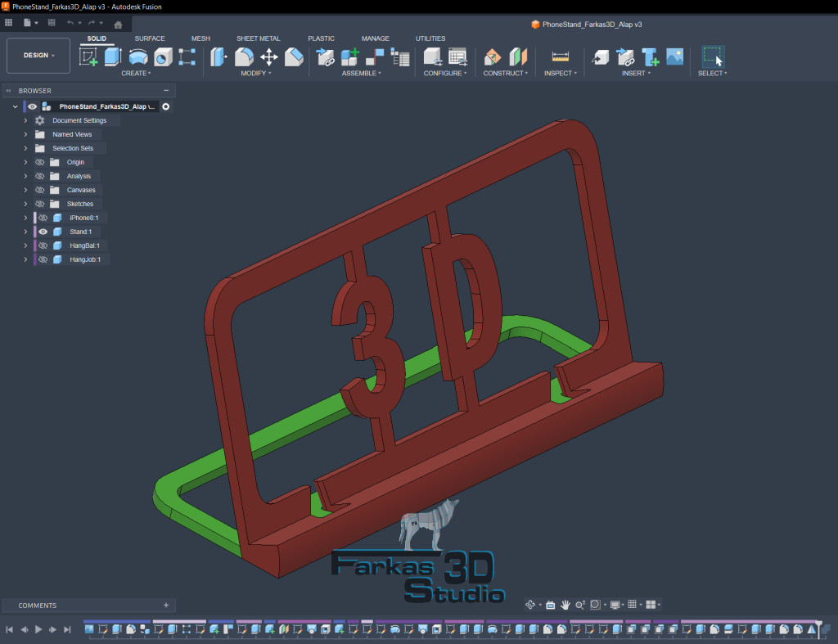This screenshot has height=644, width=838.
Task: Click the Home icon in top bar
Action: 118,25
